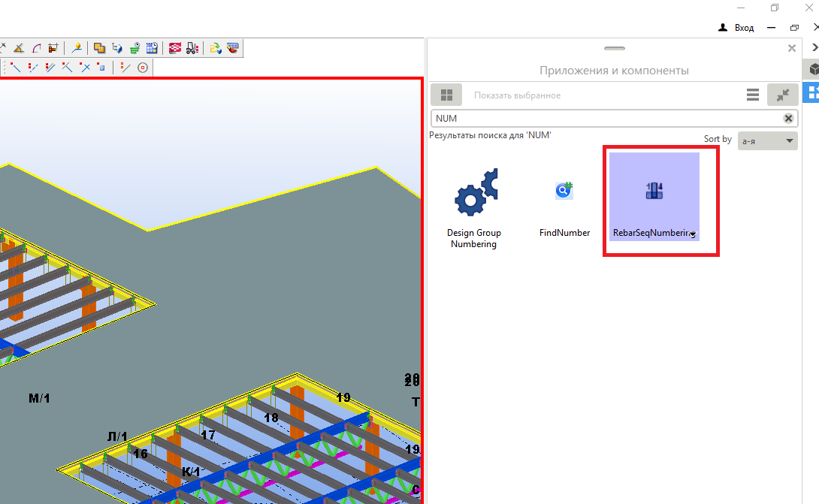The height and width of the screenshot is (504, 819).
Task: Expand the RebarSeqNumbering small arrow
Action: tap(693, 234)
